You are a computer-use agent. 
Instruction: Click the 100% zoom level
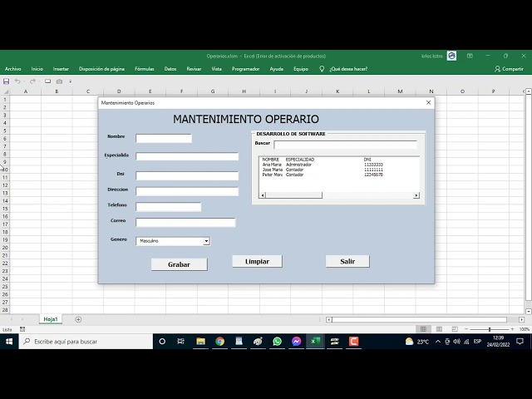[524, 329]
